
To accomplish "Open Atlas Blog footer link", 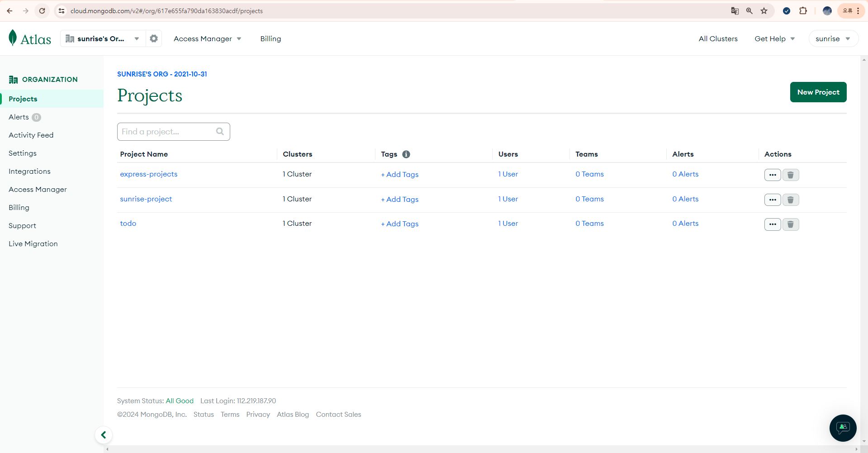I will pos(293,415).
